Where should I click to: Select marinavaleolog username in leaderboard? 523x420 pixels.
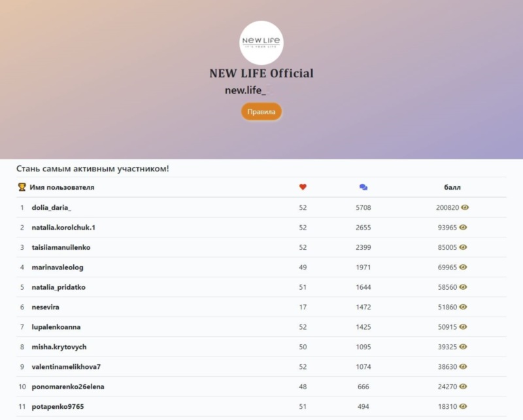[x=58, y=268]
